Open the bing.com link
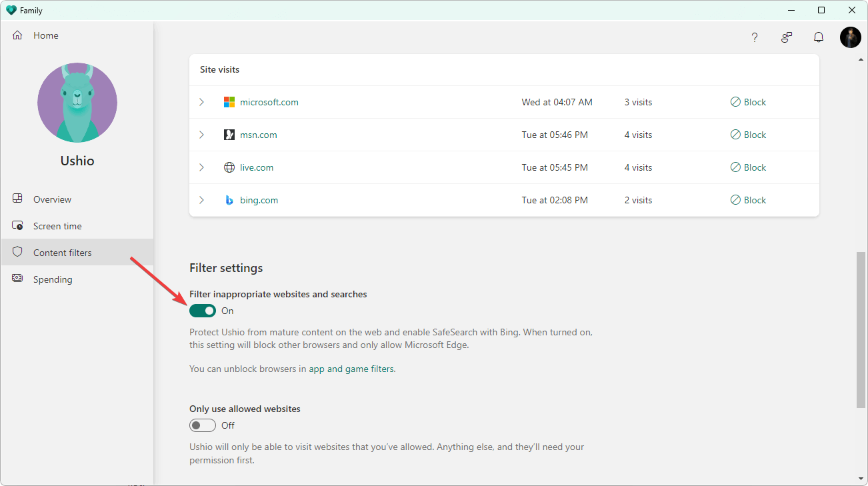This screenshot has height=486, width=868. click(x=259, y=200)
